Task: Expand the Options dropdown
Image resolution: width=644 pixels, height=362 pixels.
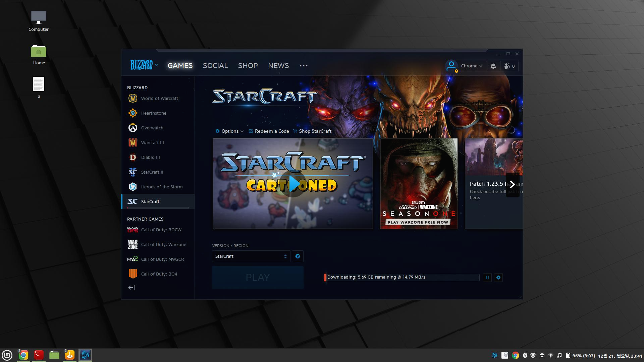Action: pyautogui.click(x=230, y=131)
